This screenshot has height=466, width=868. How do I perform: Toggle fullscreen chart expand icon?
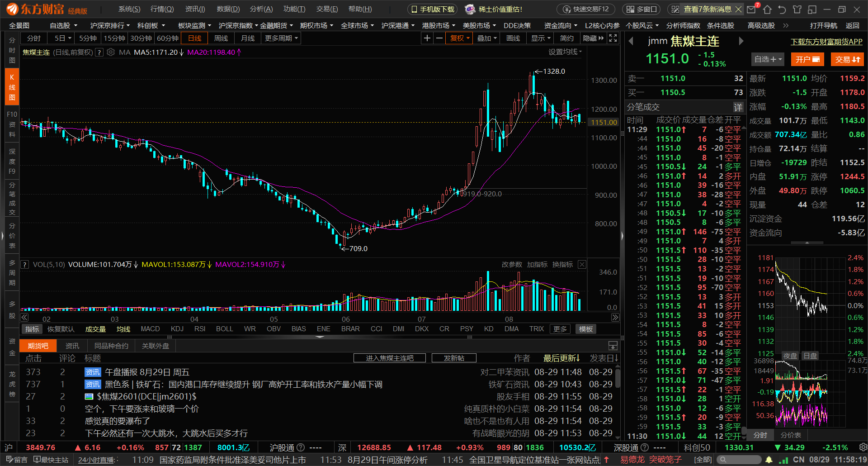(x=613, y=38)
